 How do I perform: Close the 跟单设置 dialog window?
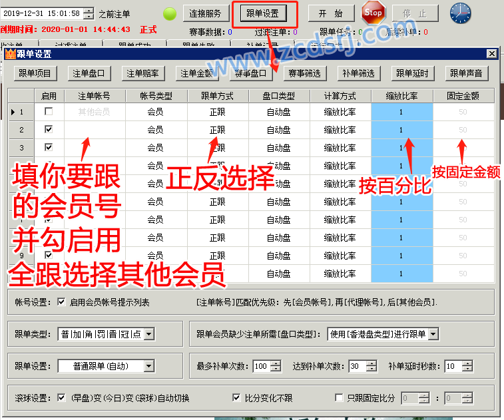492,54
